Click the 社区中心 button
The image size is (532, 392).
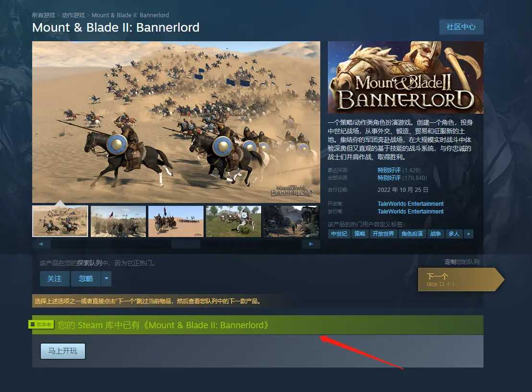coord(461,27)
